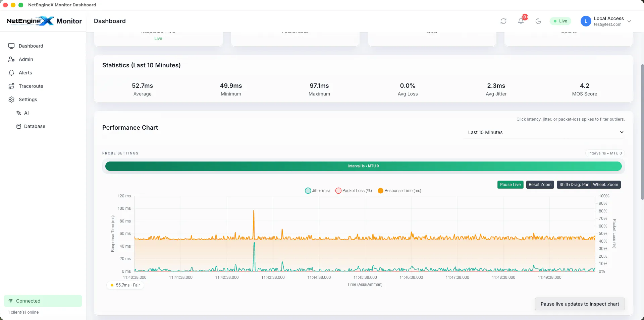
Task: Click the Pause Live button
Action: pos(511,185)
